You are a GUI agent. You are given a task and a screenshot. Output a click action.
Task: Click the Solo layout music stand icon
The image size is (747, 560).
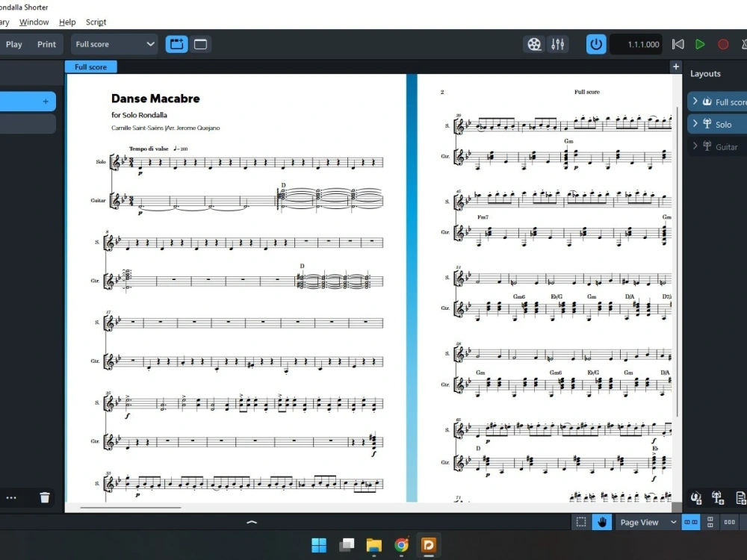coord(707,124)
